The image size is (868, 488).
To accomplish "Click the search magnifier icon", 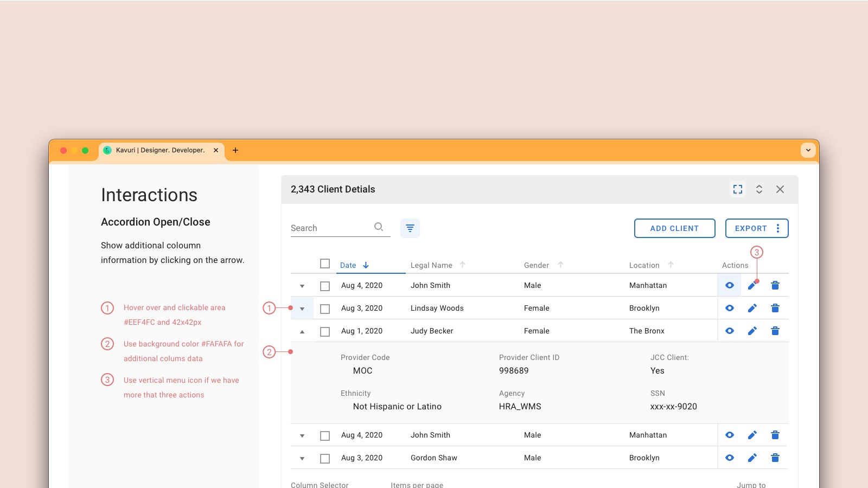I will pyautogui.click(x=379, y=227).
